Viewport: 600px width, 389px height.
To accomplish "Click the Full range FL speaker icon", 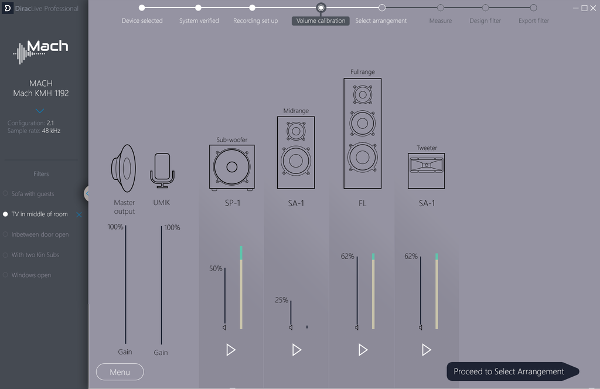I will point(362,133).
